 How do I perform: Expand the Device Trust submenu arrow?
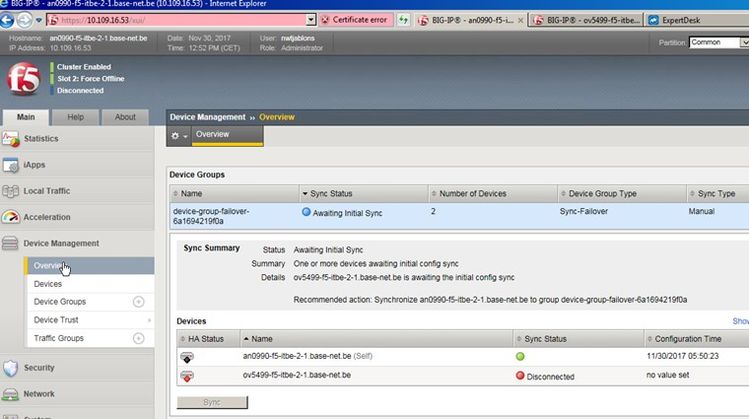[x=150, y=320]
